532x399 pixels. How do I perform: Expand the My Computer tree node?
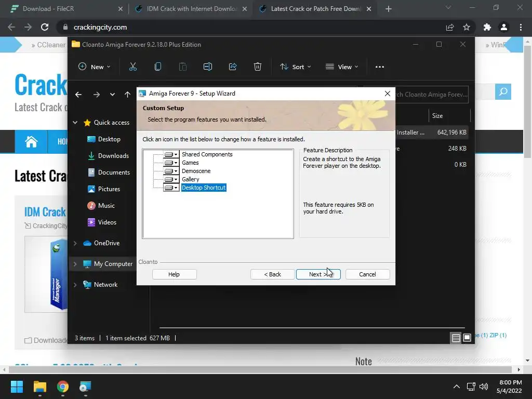tap(75, 264)
